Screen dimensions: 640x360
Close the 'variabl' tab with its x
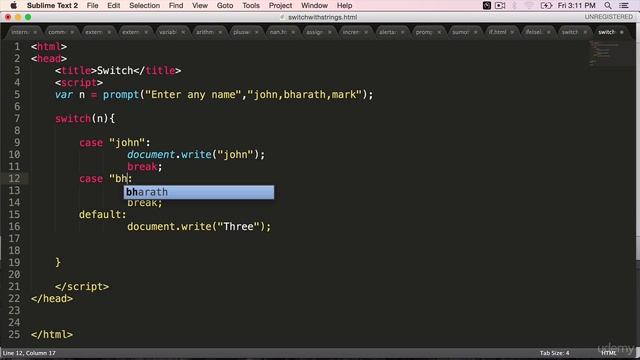point(183,32)
